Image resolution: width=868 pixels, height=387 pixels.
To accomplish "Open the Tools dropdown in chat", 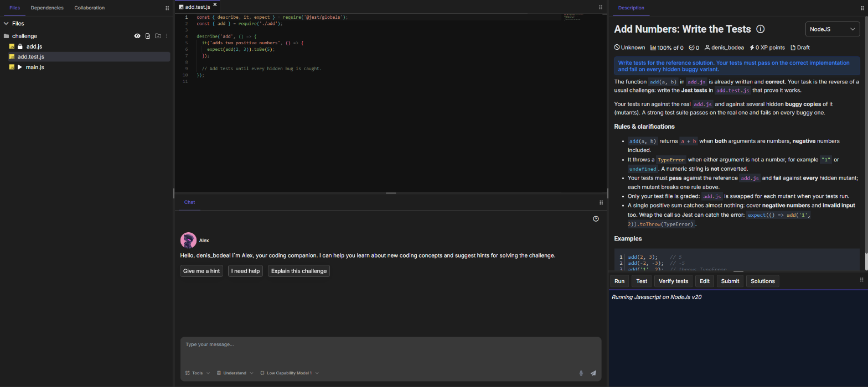I will tap(198, 373).
